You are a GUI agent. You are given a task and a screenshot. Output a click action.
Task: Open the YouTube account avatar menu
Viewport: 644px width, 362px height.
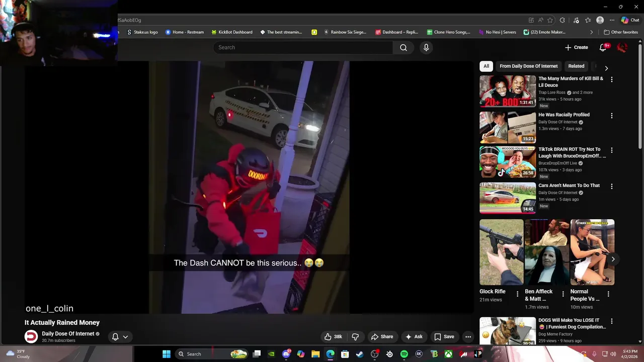622,47
